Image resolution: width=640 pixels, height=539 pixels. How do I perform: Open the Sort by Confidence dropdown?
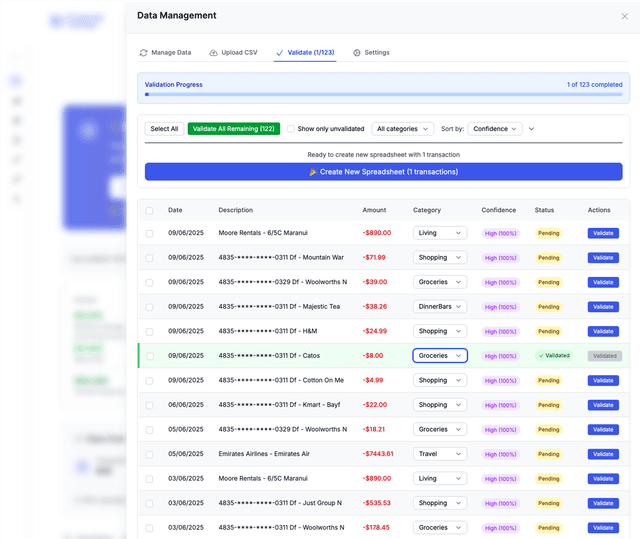[x=495, y=129]
